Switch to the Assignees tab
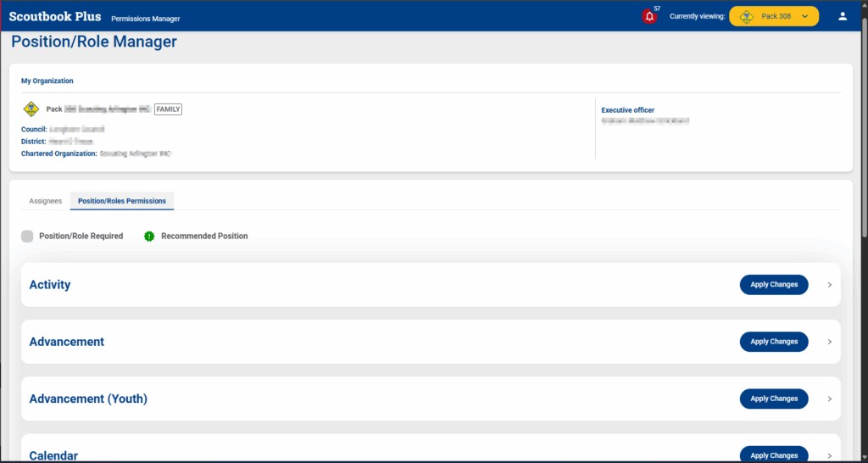This screenshot has height=463, width=868. [x=46, y=201]
